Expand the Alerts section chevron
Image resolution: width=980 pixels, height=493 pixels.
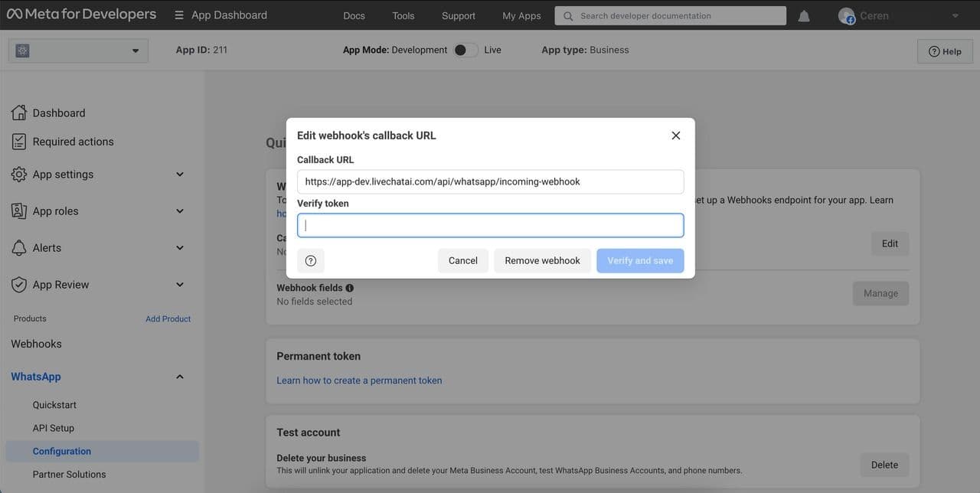180,248
